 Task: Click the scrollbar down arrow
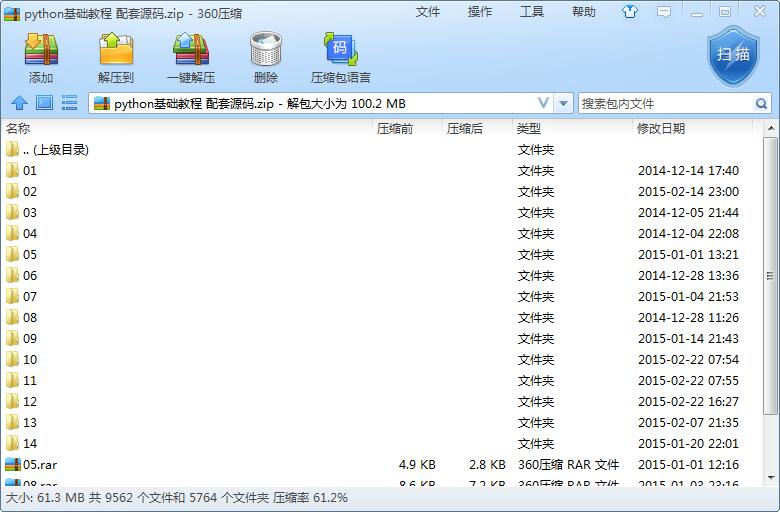point(771,478)
